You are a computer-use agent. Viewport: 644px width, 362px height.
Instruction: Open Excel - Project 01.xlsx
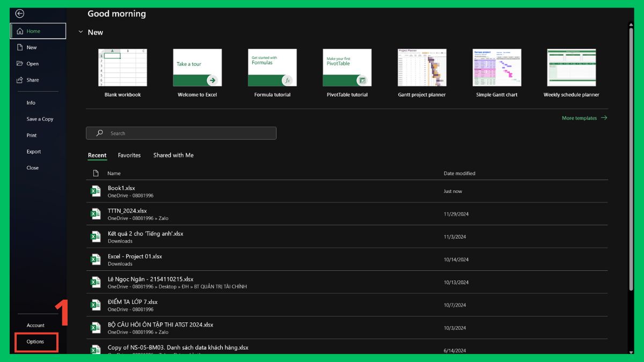[x=347, y=260]
